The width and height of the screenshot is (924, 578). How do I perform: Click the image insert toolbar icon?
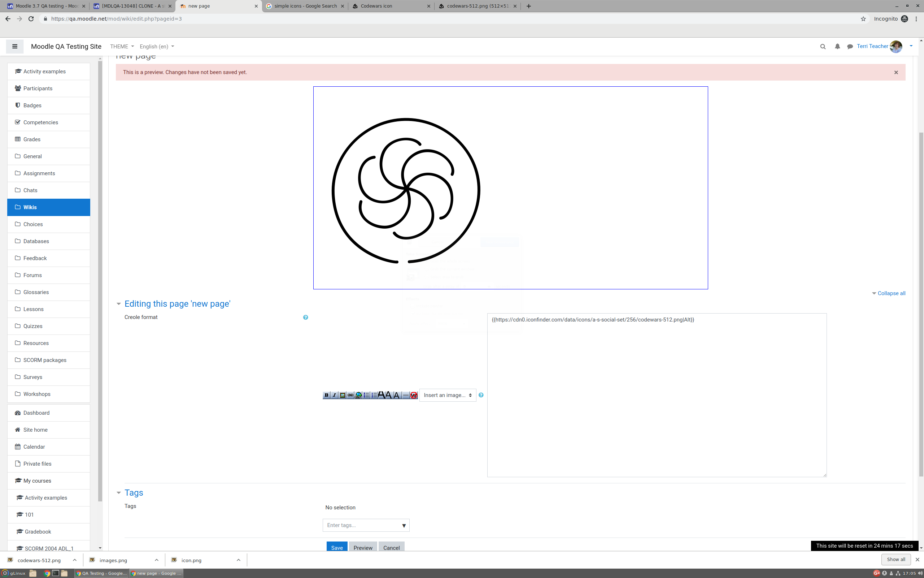pyautogui.click(x=343, y=395)
